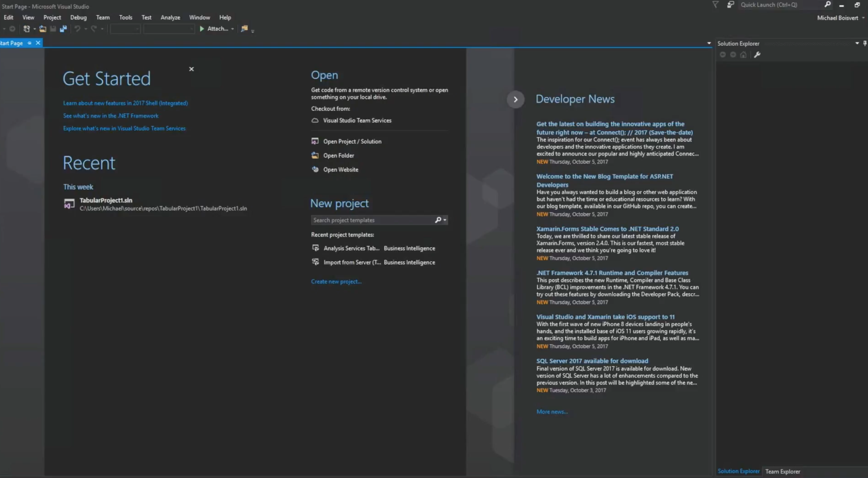The height and width of the screenshot is (478, 868).
Task: Click the 'More news...' link
Action: [x=552, y=412]
